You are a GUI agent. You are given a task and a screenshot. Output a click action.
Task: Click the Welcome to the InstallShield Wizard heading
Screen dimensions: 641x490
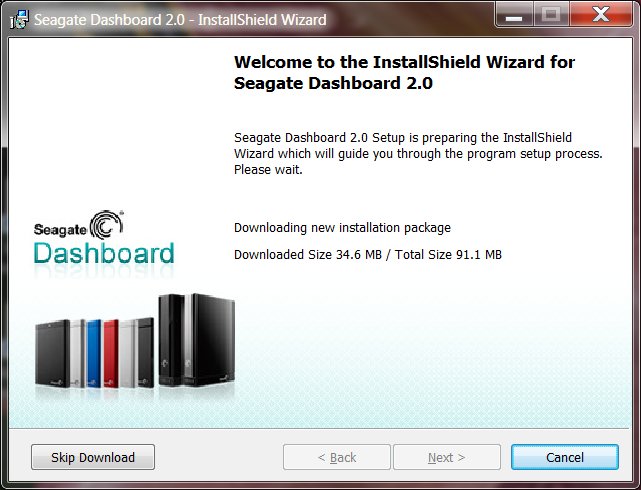pos(404,72)
